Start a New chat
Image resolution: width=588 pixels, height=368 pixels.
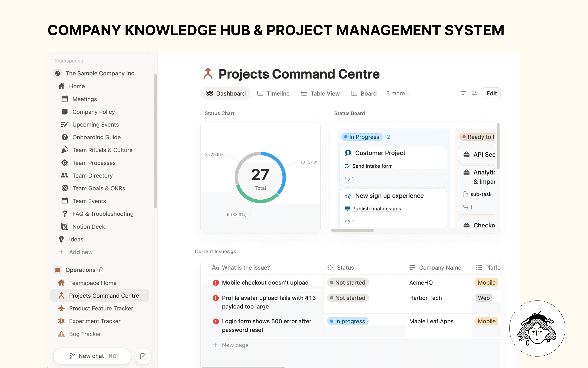tap(92, 356)
